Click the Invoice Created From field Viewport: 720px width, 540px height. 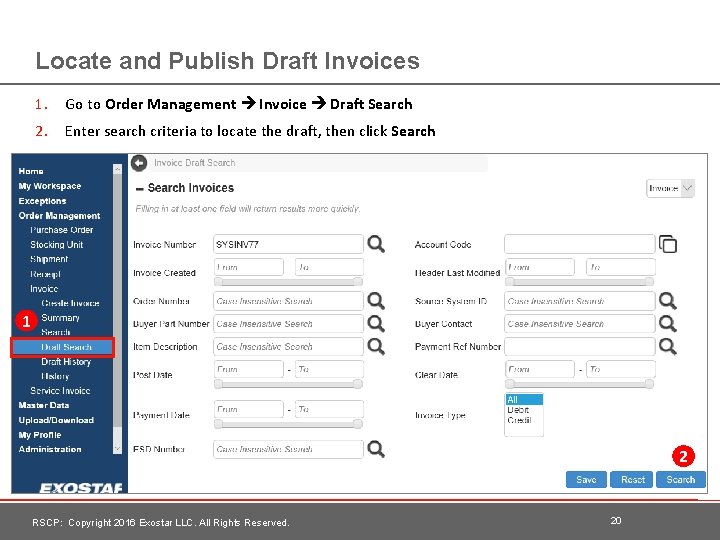pyautogui.click(x=248, y=267)
